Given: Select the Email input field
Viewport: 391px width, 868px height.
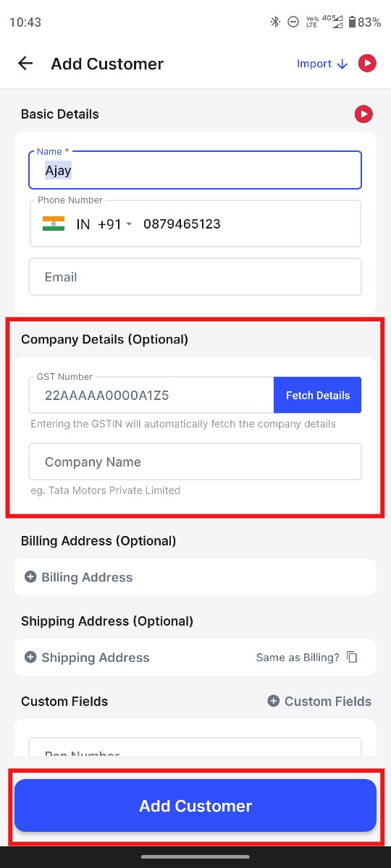Looking at the screenshot, I should pos(195,277).
